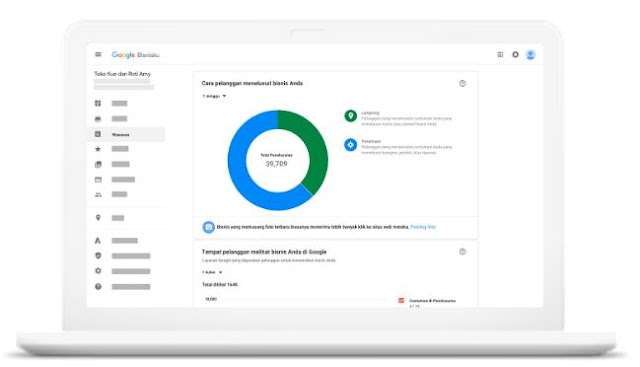
Task: Open the user account avatar
Action: coord(530,54)
